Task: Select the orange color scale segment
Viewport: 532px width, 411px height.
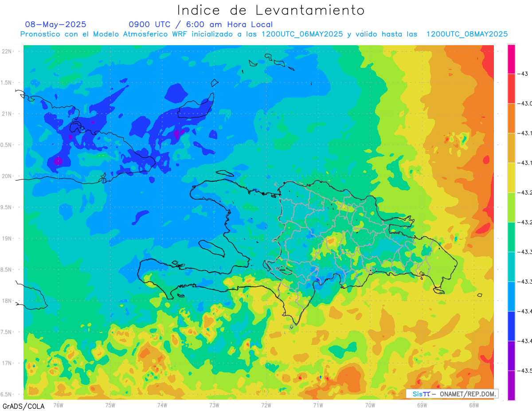Action: [511, 118]
